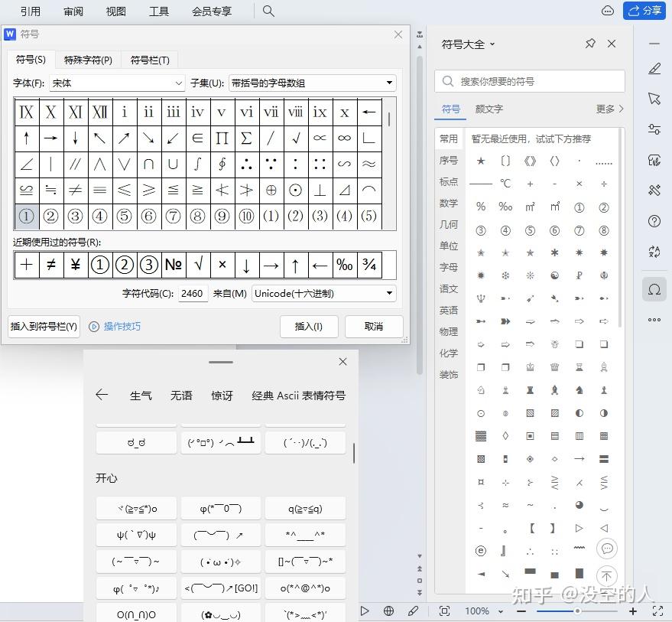The width and height of the screenshot is (672, 622).
Task: Select the ink annotation pen in status bar
Action: (x=414, y=611)
